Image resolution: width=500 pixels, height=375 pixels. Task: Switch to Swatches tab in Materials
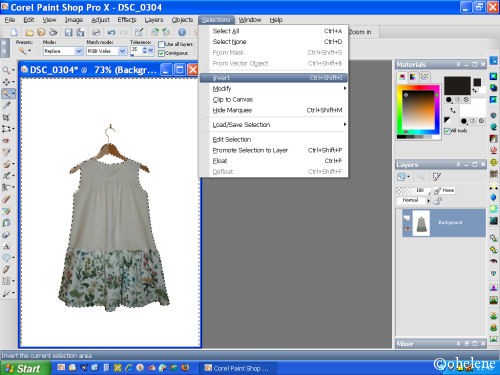click(x=424, y=77)
